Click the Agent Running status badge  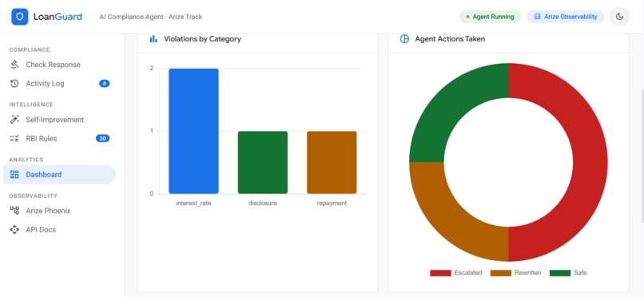pyautogui.click(x=490, y=17)
